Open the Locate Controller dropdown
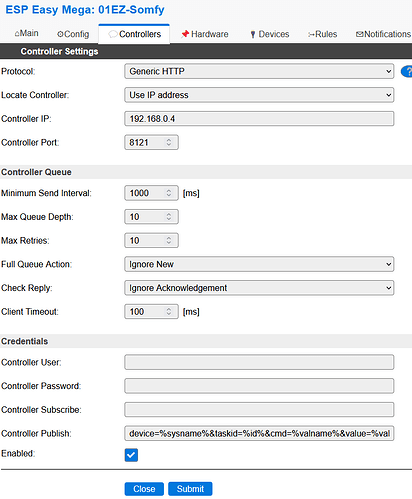The height and width of the screenshot is (499, 412). coord(259,95)
